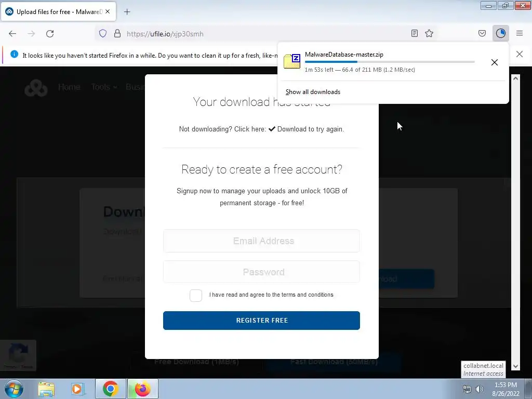Image resolution: width=532 pixels, height=399 pixels.
Task: Dismiss the Firefox refresh notification bar
Action: [x=520, y=54]
